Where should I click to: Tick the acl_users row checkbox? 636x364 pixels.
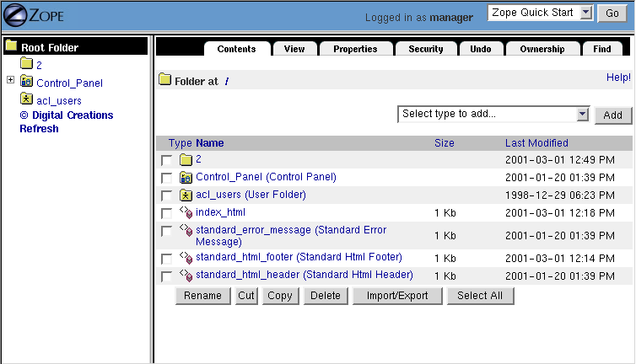[x=167, y=195]
